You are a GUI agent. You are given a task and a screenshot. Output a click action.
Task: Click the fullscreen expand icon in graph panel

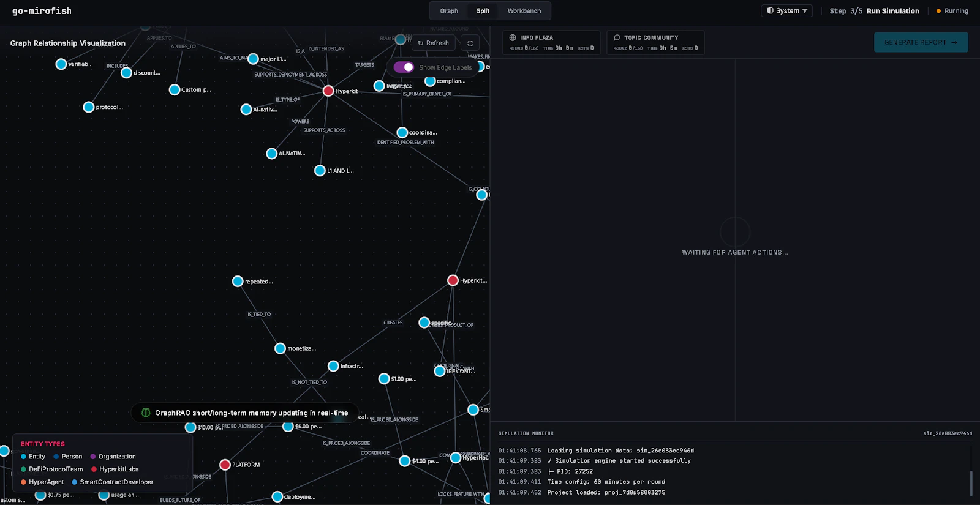[470, 43]
